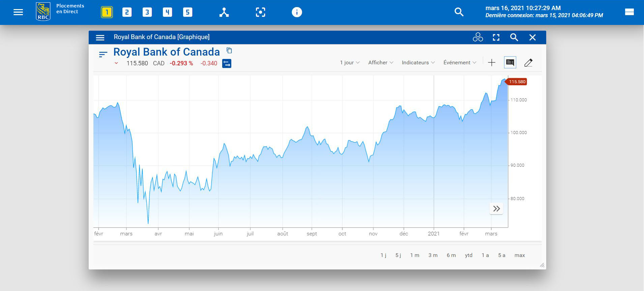
Task: Open the global search magnifier in top bar
Action: coord(459,12)
